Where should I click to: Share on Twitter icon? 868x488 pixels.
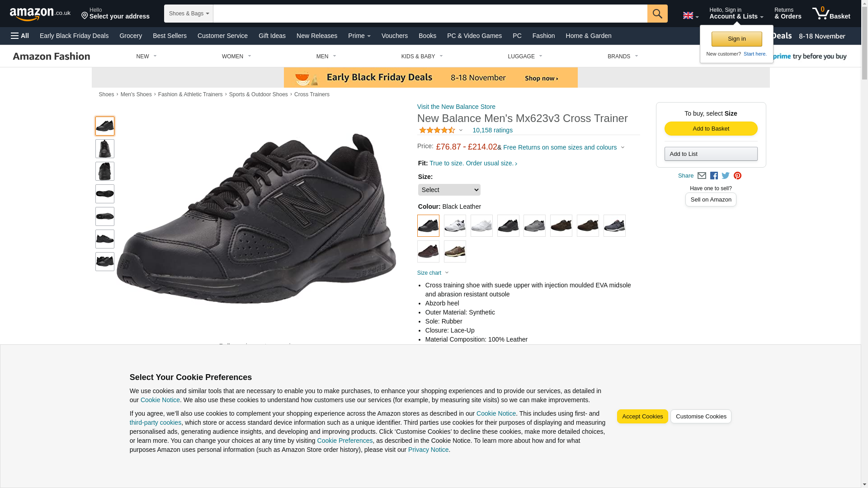pyautogui.click(x=726, y=176)
